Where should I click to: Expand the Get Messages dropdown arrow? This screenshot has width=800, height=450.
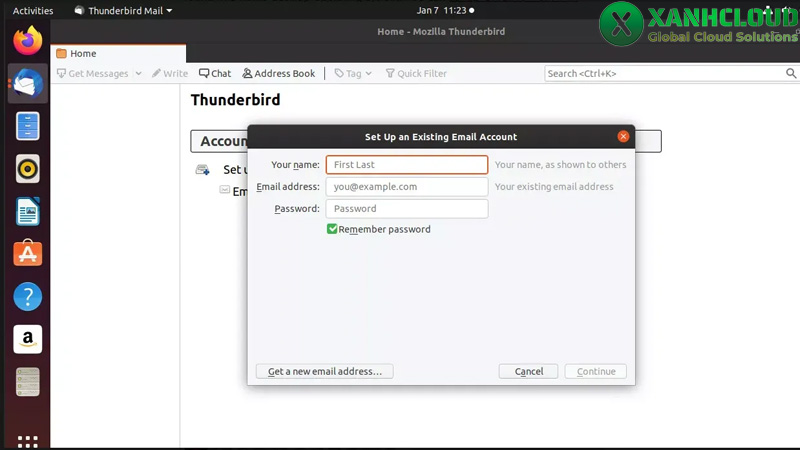pyautogui.click(x=138, y=73)
